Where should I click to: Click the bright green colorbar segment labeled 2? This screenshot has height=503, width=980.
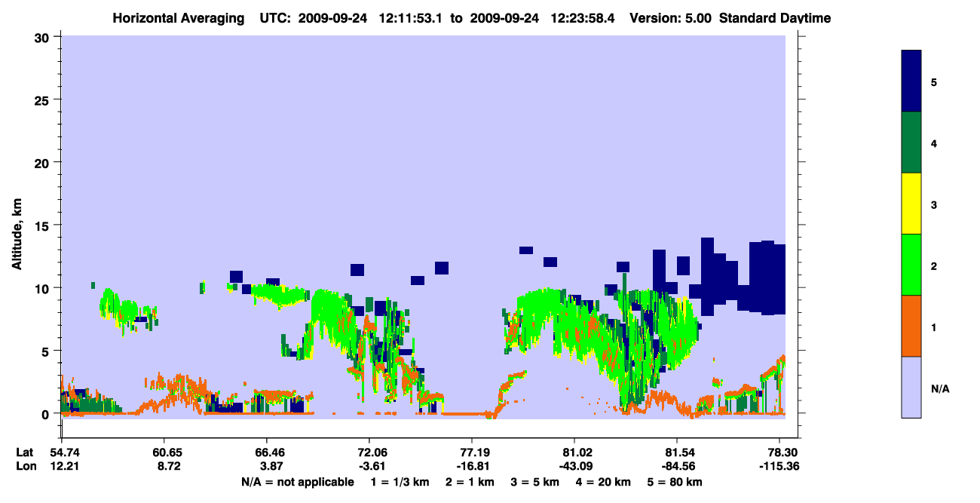tap(911, 265)
